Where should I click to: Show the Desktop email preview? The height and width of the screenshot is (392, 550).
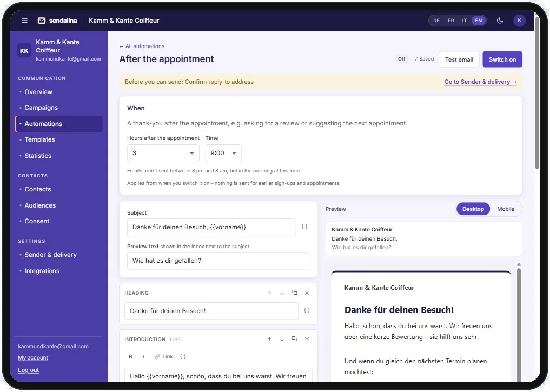pos(473,209)
